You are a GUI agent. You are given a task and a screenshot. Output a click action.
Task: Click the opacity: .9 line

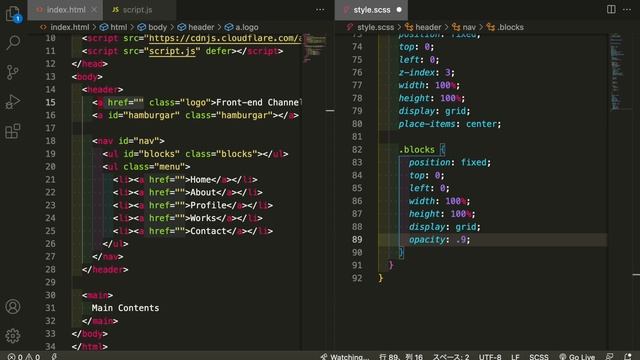[x=440, y=240]
